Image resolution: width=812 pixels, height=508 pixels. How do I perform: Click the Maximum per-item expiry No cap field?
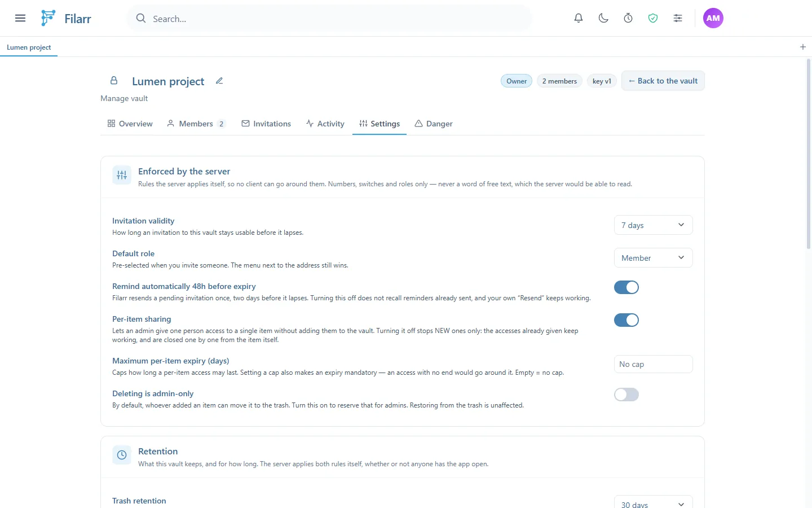pos(653,364)
